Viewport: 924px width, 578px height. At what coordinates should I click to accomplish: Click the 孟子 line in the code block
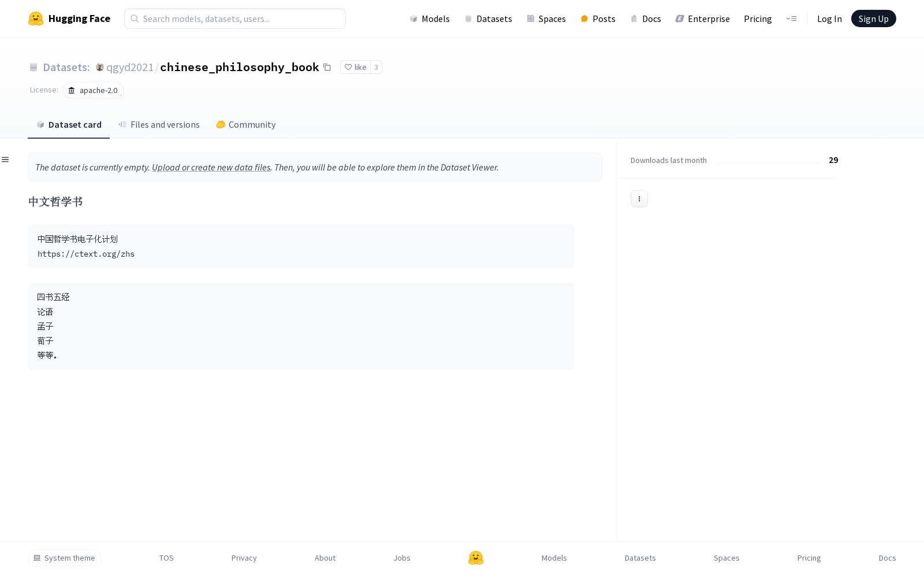point(45,326)
